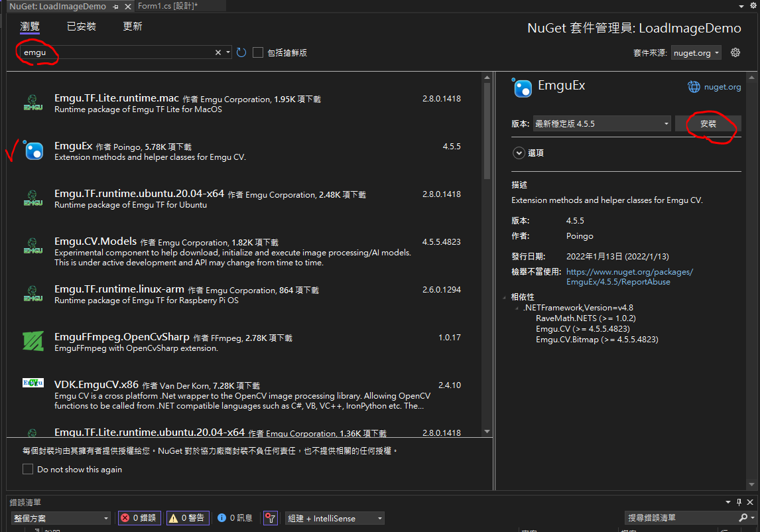Open the document tab settings gear
The width and height of the screenshot is (760, 532).
pyautogui.click(x=753, y=6)
